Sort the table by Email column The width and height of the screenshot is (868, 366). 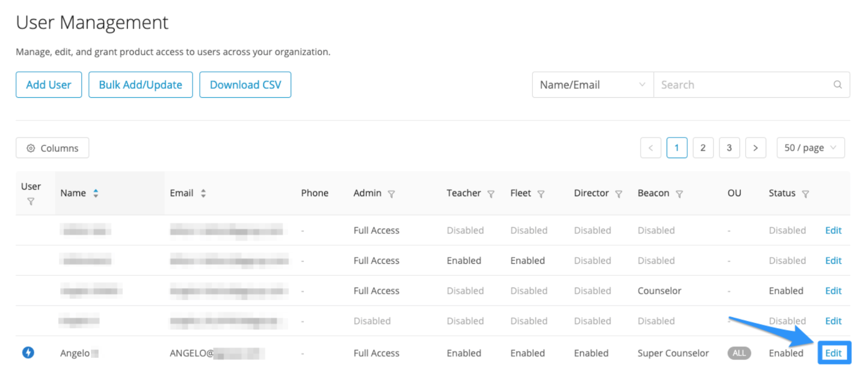tap(203, 193)
